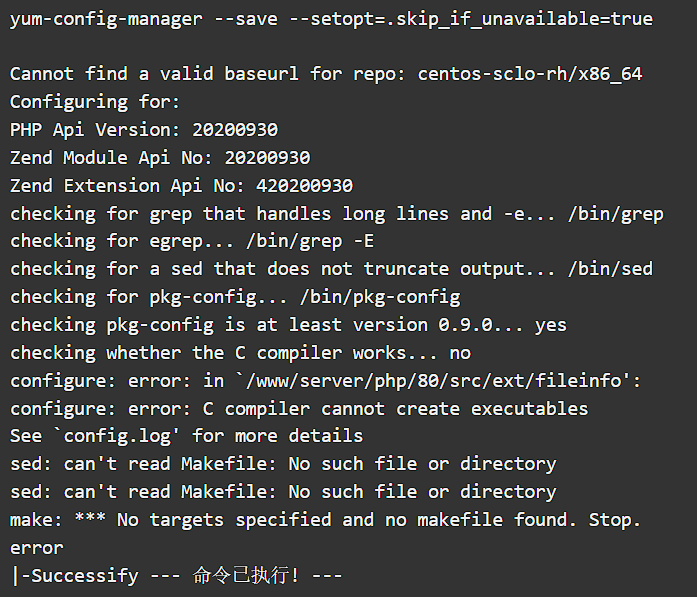Click the Zend Module Api No line
This screenshot has height=597, width=697.
[160, 158]
